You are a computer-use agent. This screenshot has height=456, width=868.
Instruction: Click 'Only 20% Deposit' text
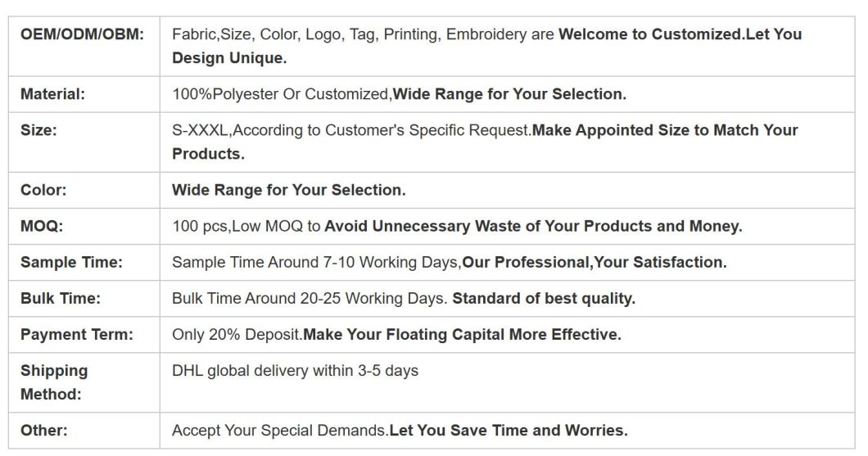pyautogui.click(x=237, y=334)
